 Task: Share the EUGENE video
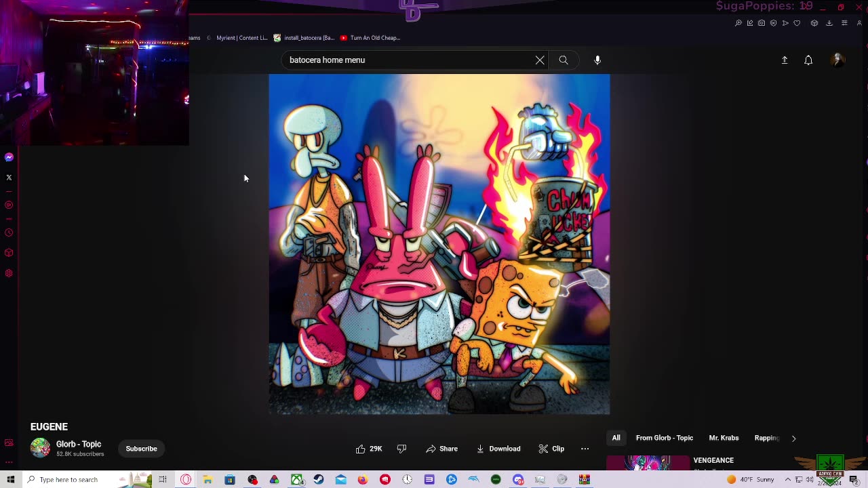pos(441,449)
